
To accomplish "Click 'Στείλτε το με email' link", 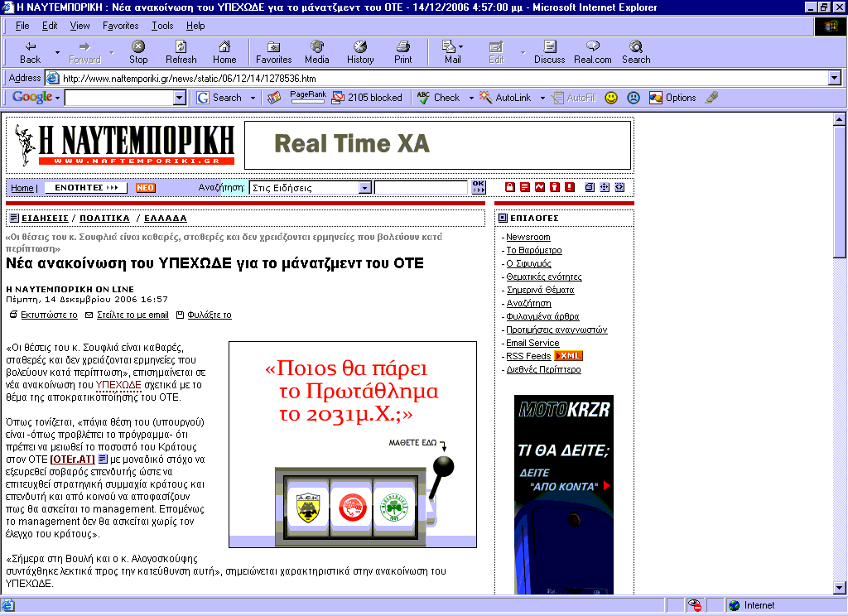I will point(132,315).
